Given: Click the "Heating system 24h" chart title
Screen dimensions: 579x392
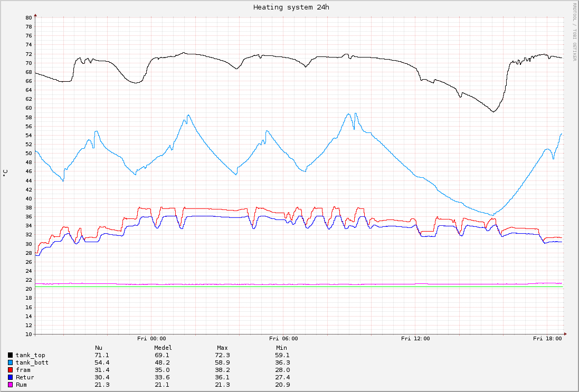Looking at the screenshot, I should tap(291, 7).
